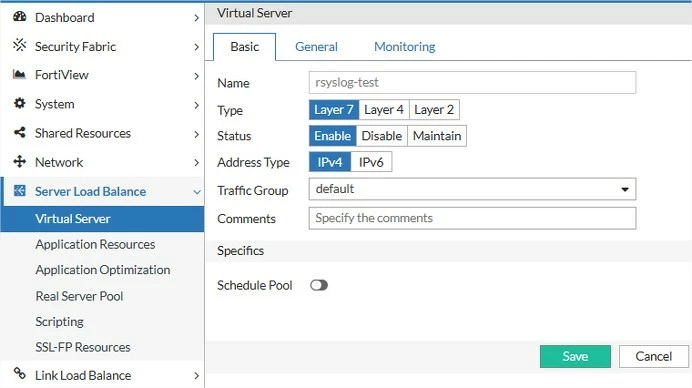Collapse the Server Load Balance chevron
Image resolution: width=692 pixels, height=388 pixels.
point(197,192)
